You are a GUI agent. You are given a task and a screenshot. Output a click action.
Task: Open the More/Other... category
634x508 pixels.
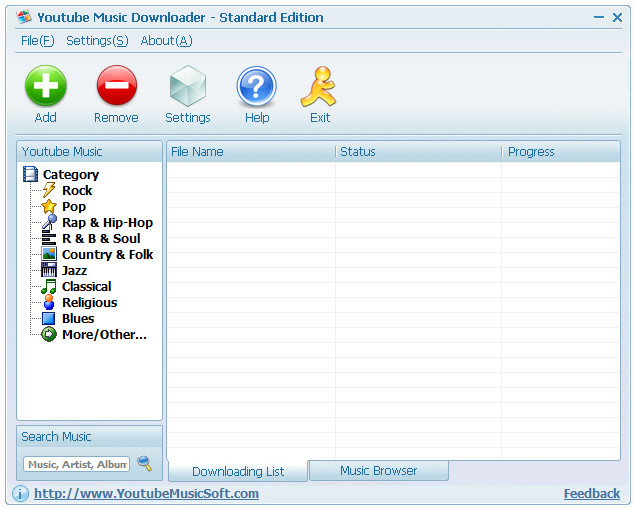pos(104,334)
